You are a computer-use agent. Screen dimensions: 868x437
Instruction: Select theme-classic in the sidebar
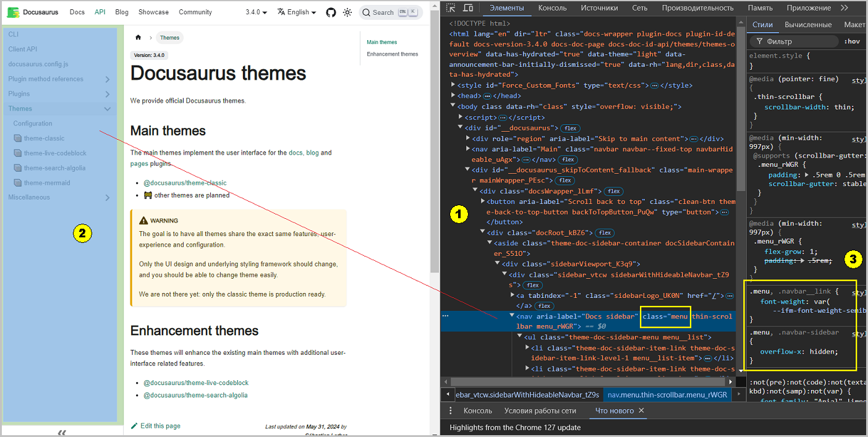pos(44,138)
